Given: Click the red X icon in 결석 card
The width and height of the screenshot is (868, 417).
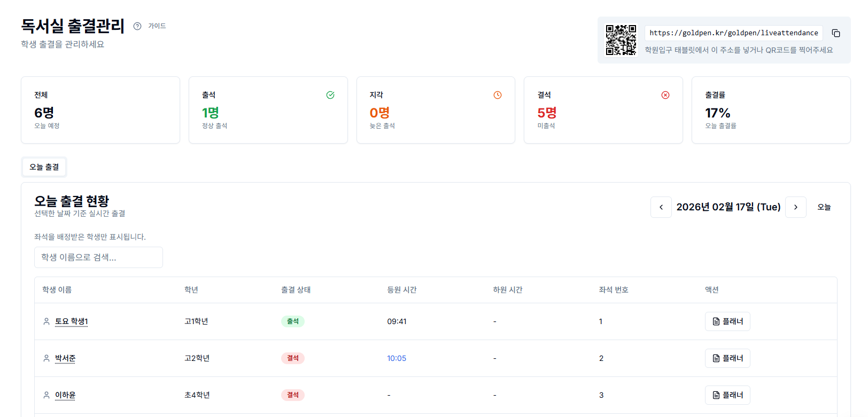Looking at the screenshot, I should [x=665, y=95].
